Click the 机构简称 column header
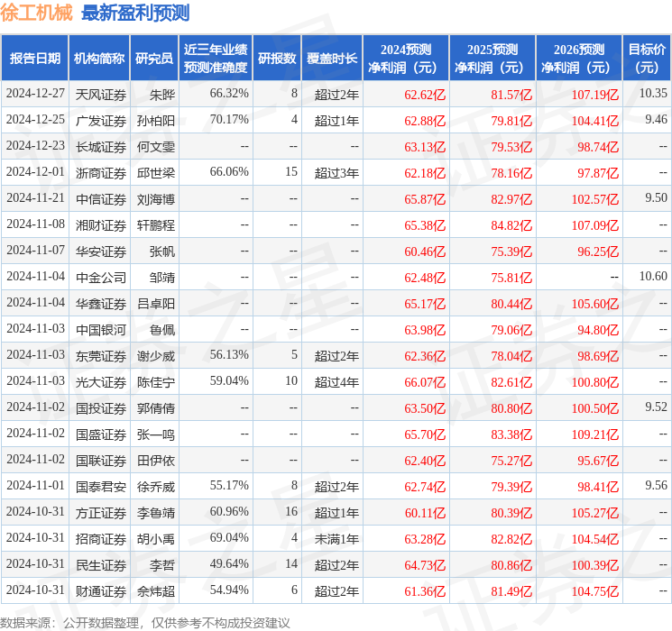Image resolution: width=672 pixels, height=631 pixels. click(x=99, y=59)
